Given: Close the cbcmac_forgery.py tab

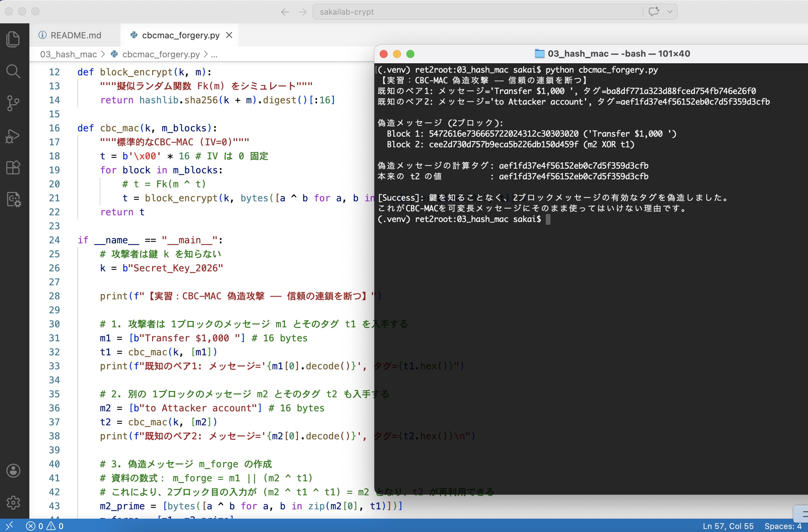Looking at the screenshot, I should pyautogui.click(x=229, y=35).
